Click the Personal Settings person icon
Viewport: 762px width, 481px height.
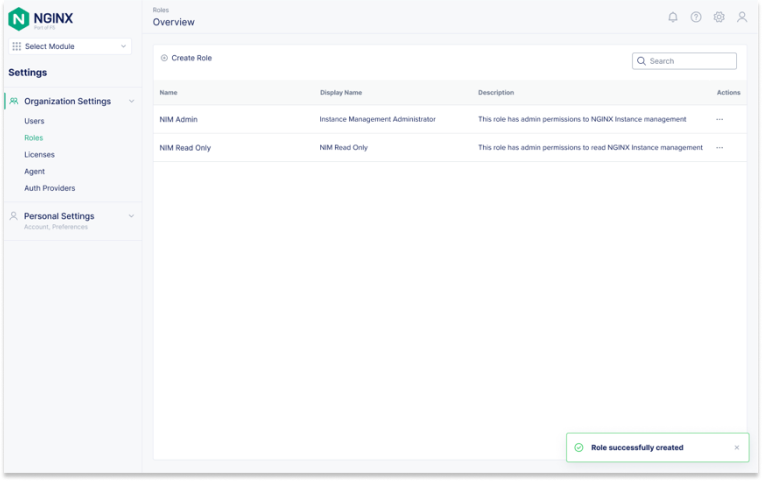pyautogui.click(x=14, y=216)
